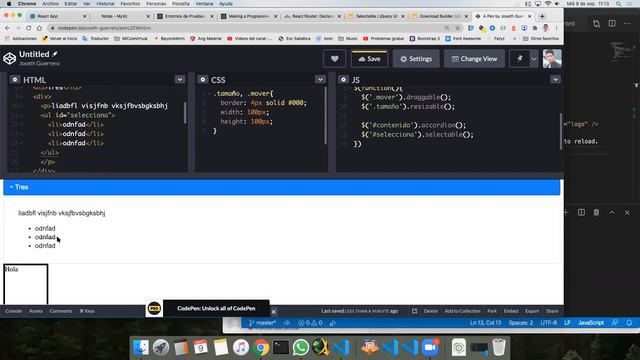The height and width of the screenshot is (360, 640).
Task: Split VS Code editor icon
Action: pyautogui.click(x=612, y=23)
